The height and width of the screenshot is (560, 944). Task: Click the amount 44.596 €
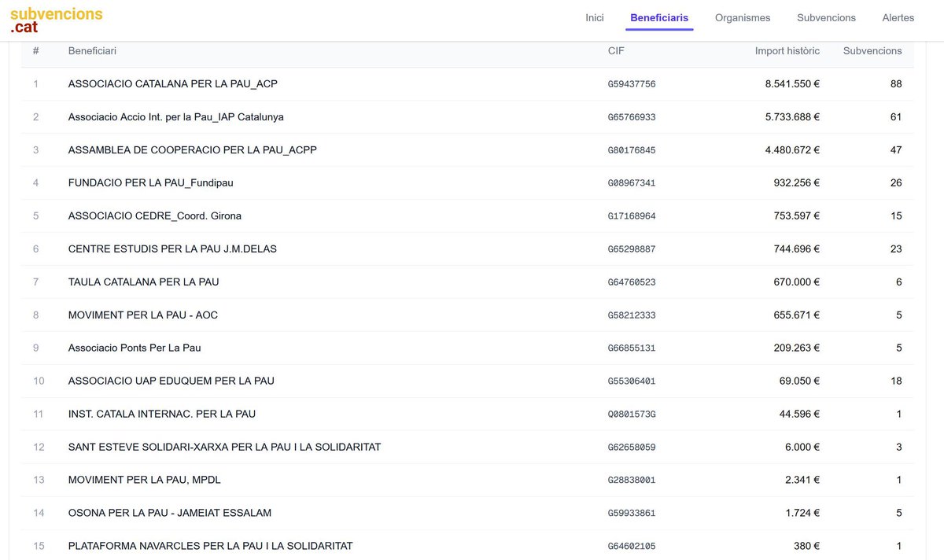point(799,414)
